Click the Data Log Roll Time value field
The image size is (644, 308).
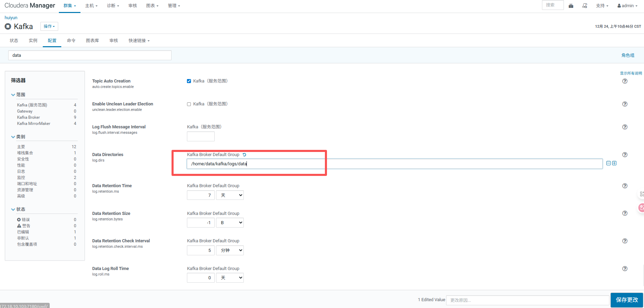pyautogui.click(x=201, y=278)
